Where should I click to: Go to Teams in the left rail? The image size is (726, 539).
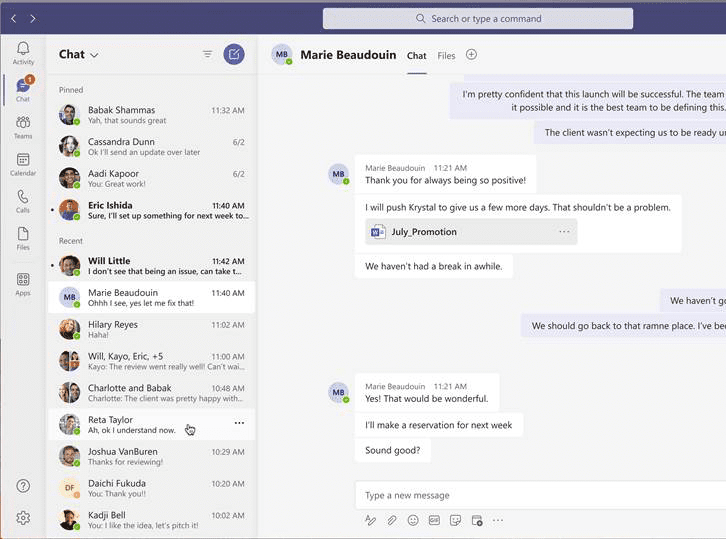tap(23, 127)
